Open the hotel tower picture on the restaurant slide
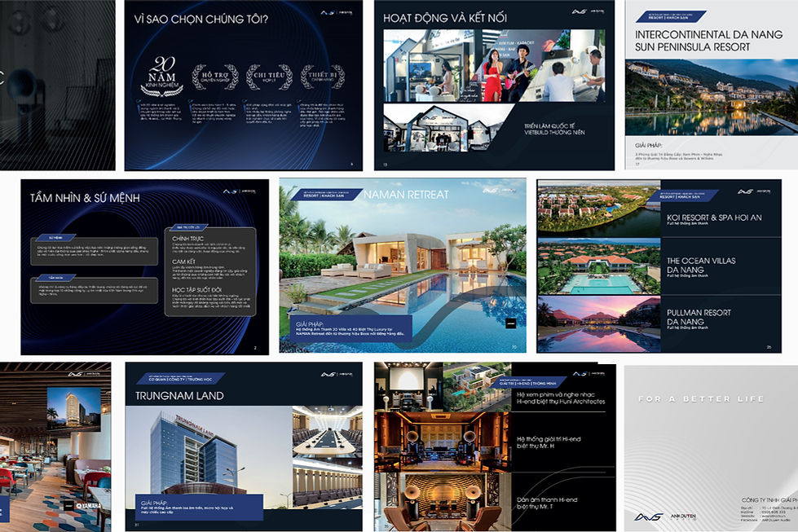Image resolution: width=798 pixels, height=532 pixels. 74,410
